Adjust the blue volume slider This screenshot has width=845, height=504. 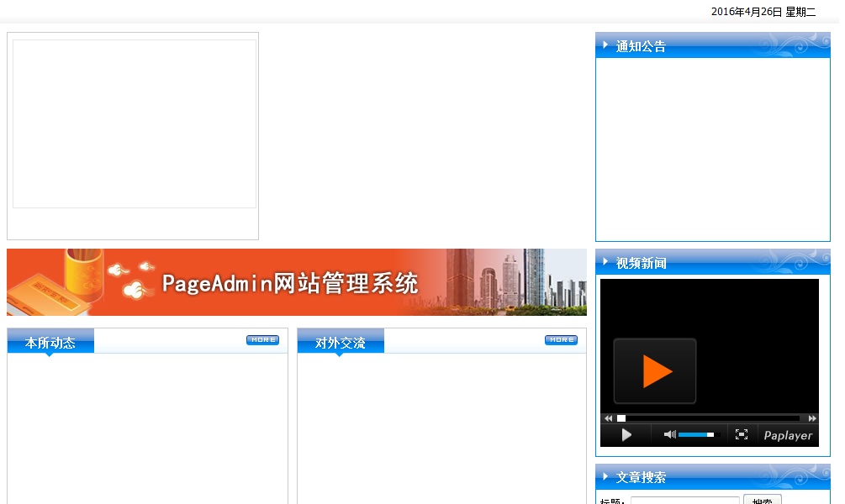697,435
